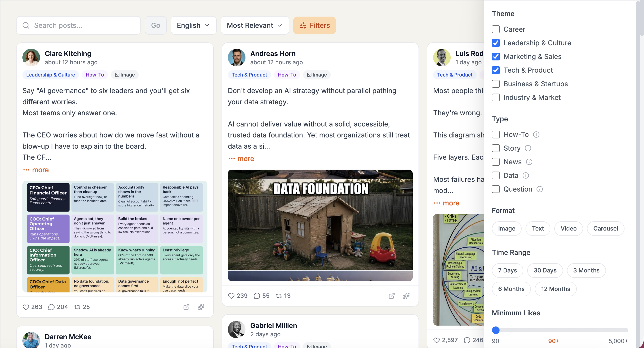Click the Minimum Likes slider track
The width and height of the screenshot is (644, 348).
[x=560, y=330]
